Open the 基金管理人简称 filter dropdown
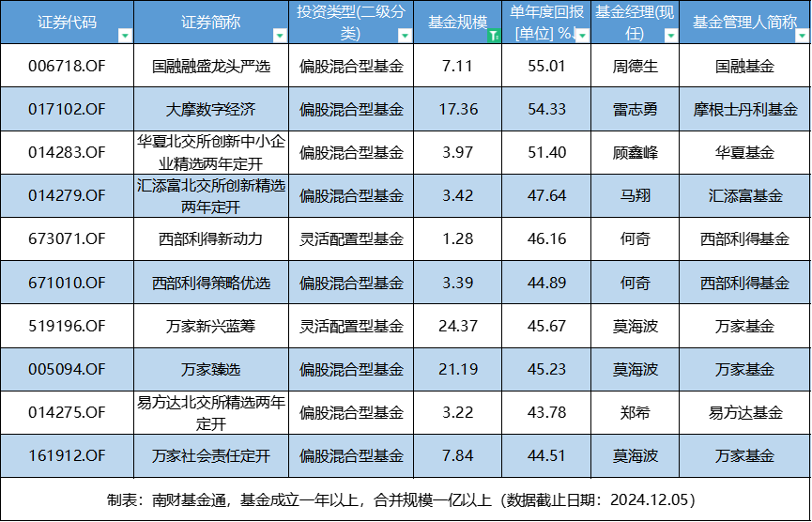812x522 pixels. tap(802, 36)
